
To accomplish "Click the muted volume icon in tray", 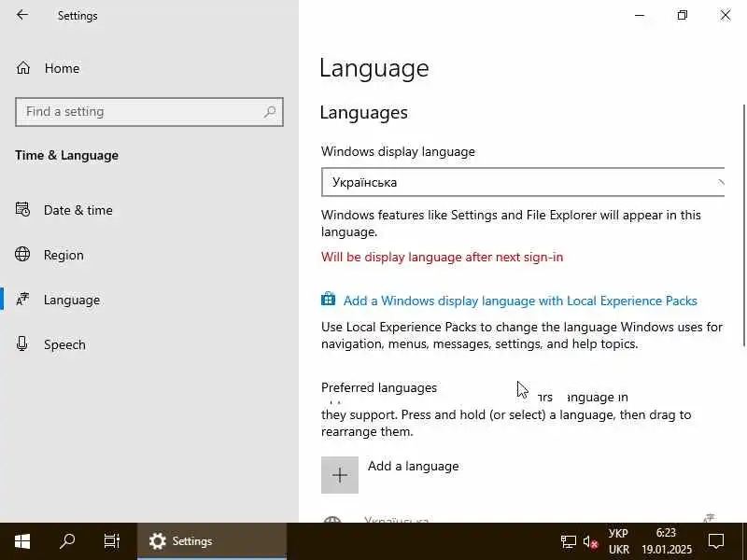I will (x=590, y=542).
